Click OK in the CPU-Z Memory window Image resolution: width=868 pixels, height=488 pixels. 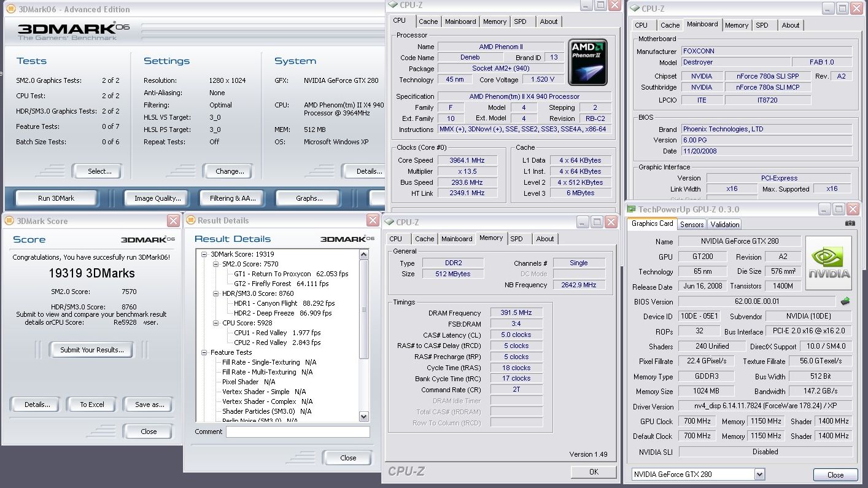[x=594, y=472]
